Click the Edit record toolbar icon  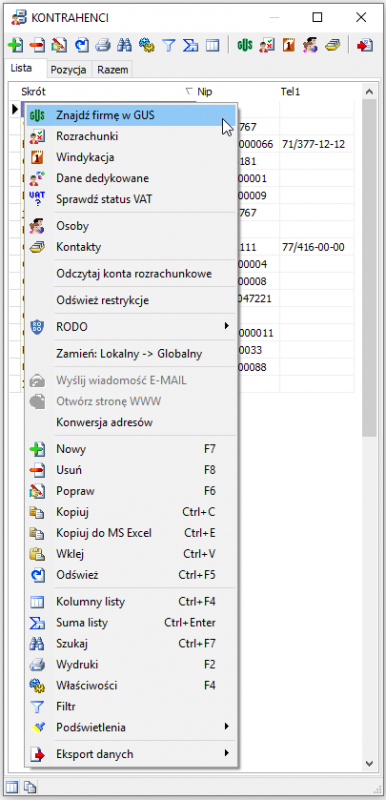click(59, 45)
